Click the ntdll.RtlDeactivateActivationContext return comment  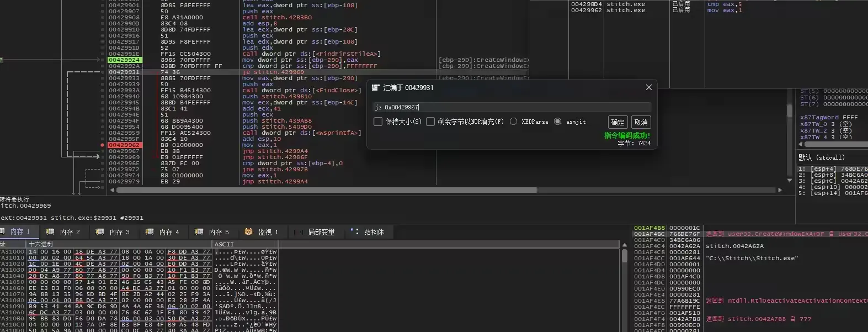pyautogui.click(x=787, y=301)
